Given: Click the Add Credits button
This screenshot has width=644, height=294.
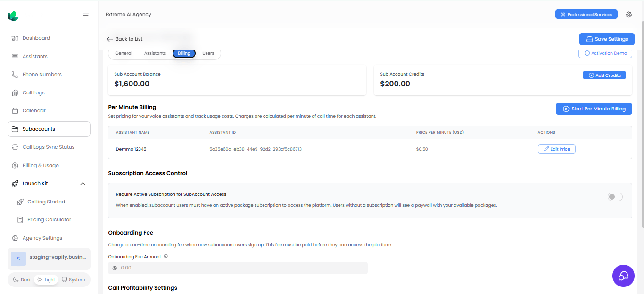Looking at the screenshot, I should pyautogui.click(x=604, y=76).
